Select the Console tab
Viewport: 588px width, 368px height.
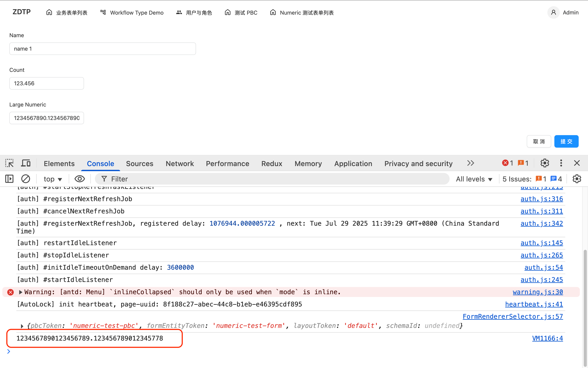(x=100, y=164)
